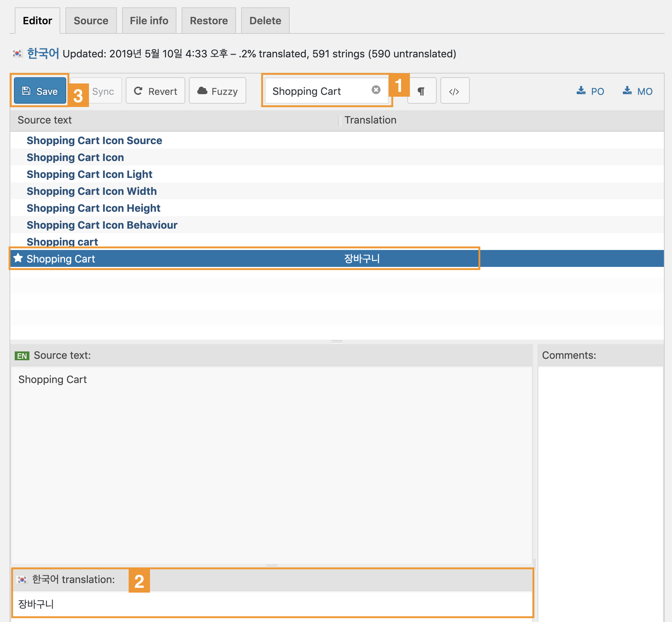Toggle code view button
The image size is (672, 622).
454,91
